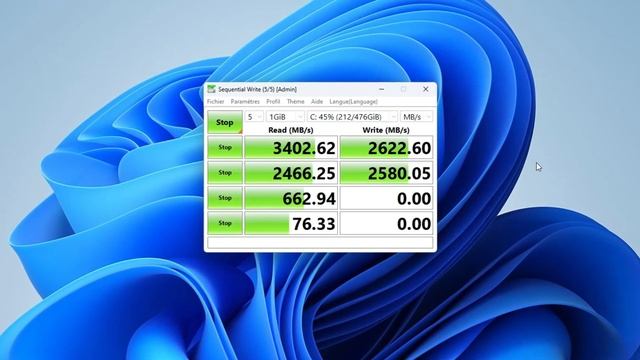This screenshot has height=360, width=640.
Task: Minimize the CrystalDiskMark window
Action: pos(382,89)
